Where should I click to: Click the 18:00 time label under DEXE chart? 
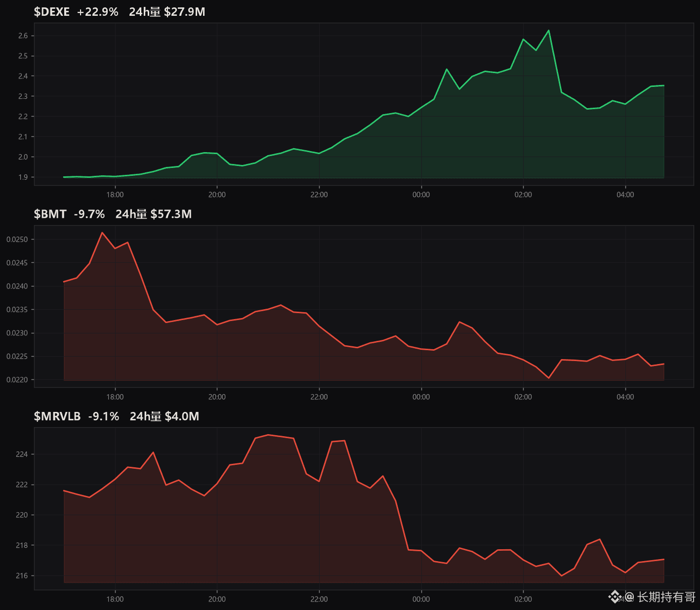pos(115,195)
